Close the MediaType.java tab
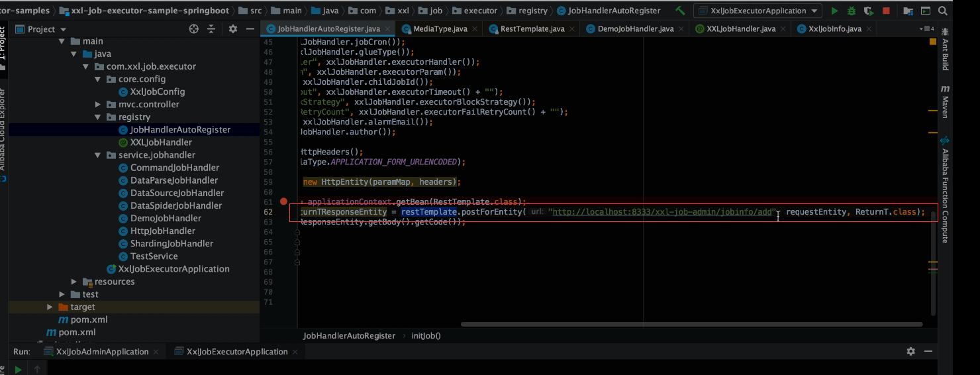 [x=476, y=30]
